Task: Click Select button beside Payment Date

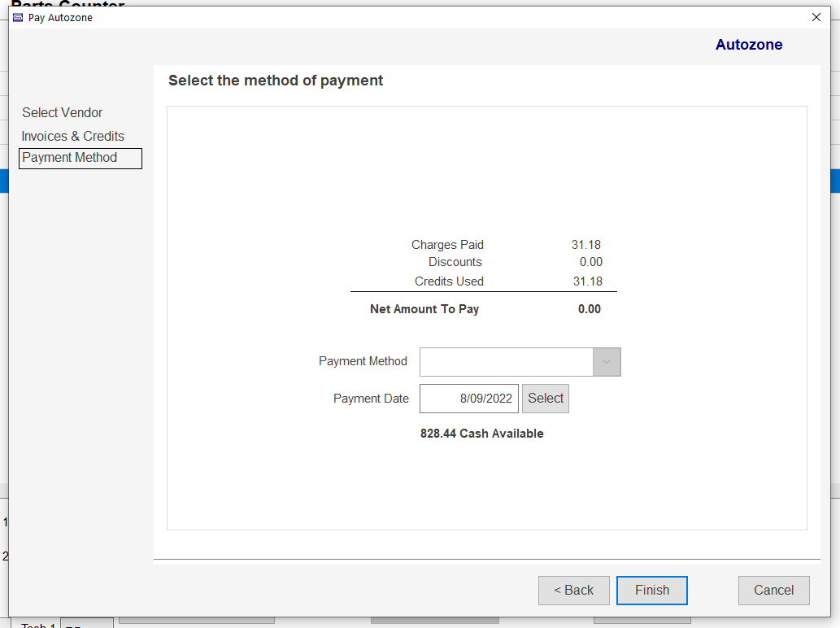Action: (546, 398)
